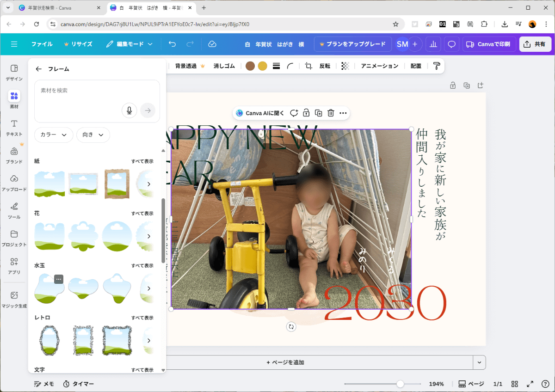Click the ページを追加 button
Image resolution: width=555 pixels, height=392 pixels.
[285, 362]
